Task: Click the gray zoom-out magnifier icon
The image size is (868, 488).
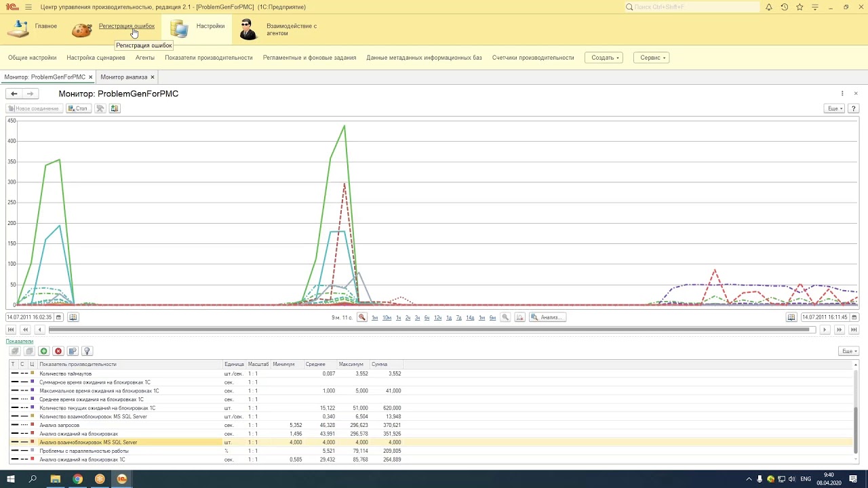Action: [505, 317]
